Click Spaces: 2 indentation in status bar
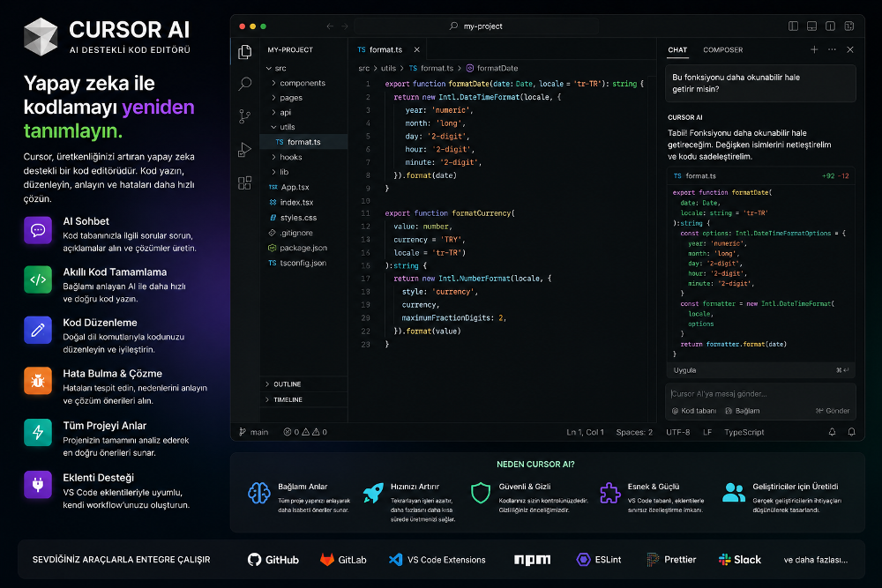 tap(634, 432)
